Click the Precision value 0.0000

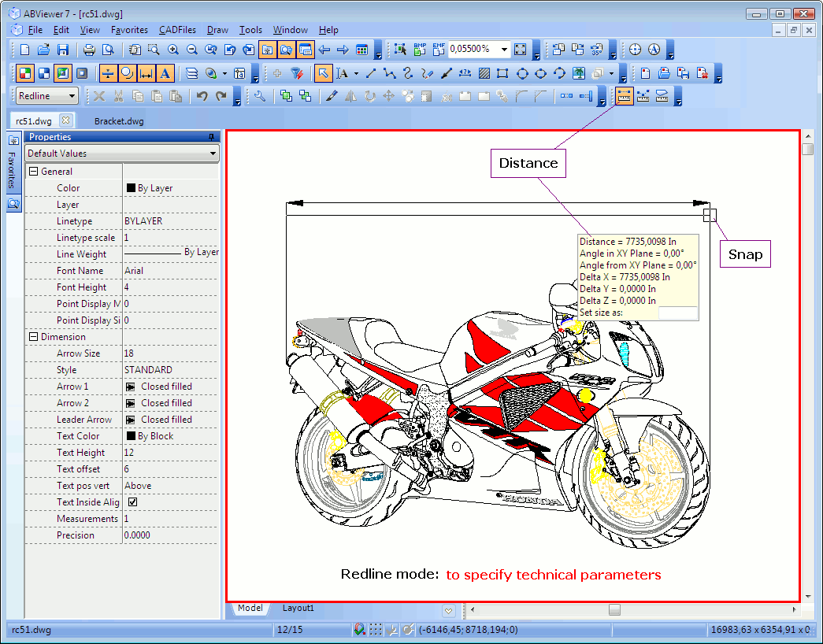(171, 535)
